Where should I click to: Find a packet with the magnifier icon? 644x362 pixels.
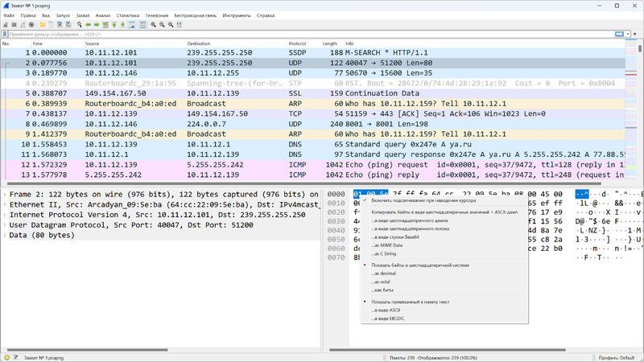79,25
